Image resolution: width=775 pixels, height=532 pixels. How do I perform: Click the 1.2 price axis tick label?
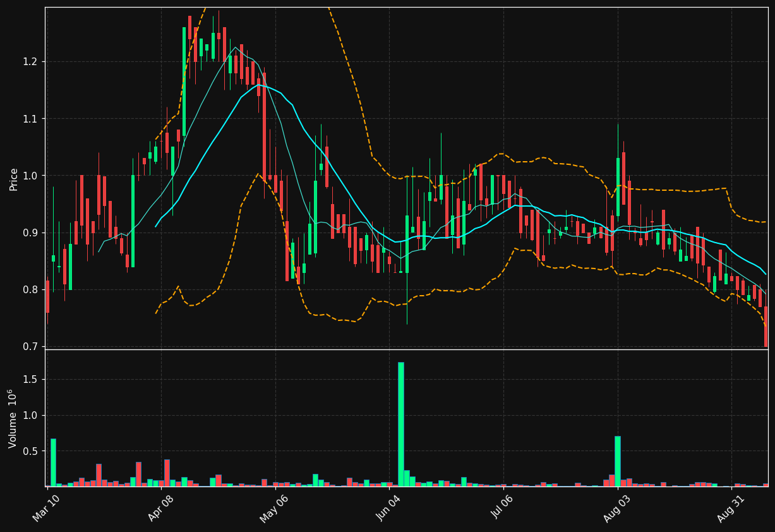[30, 62]
